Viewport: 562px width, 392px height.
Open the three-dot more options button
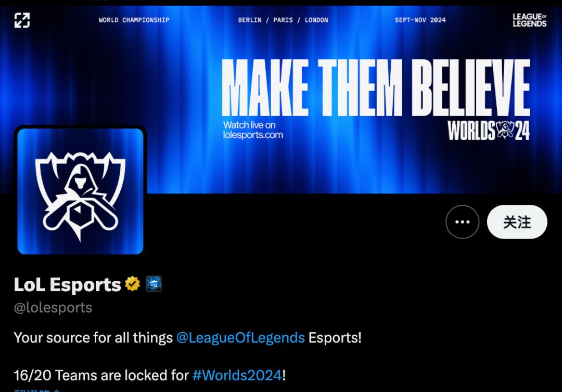tap(463, 222)
